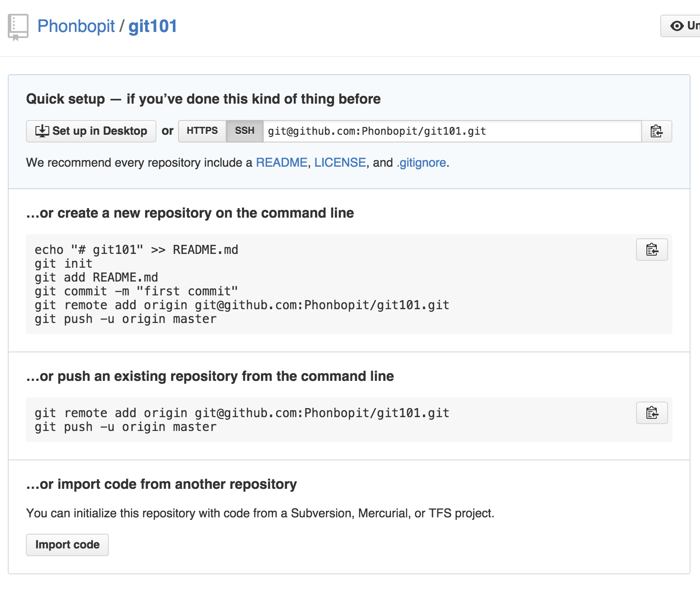Click the git commit -m "first commit" line

click(137, 291)
